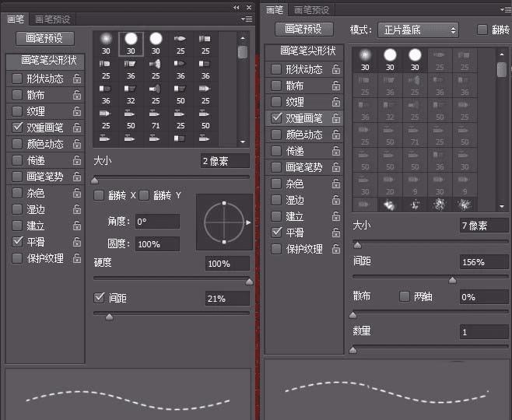Click the 数量 field showing 1
This screenshot has width=512, height=420.
(x=484, y=332)
